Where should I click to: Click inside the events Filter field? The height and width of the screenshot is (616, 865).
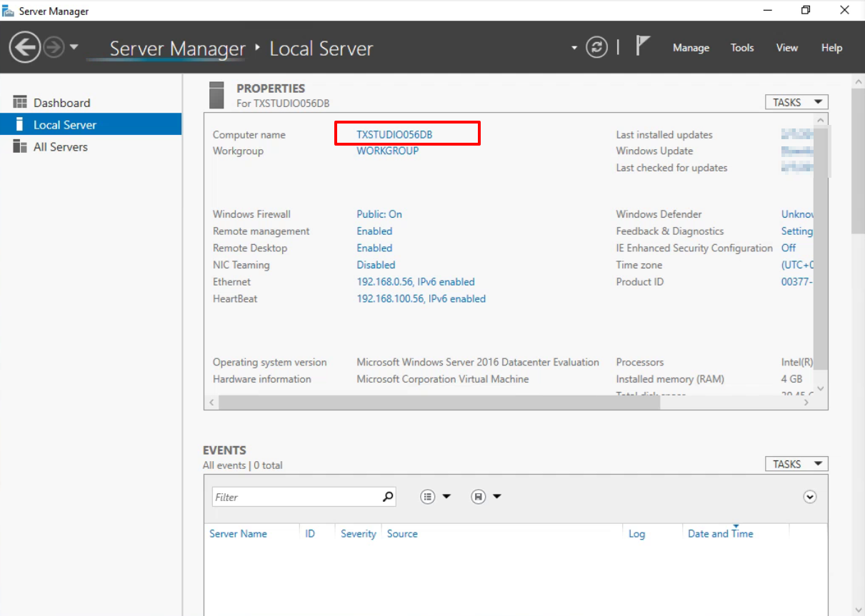click(296, 497)
